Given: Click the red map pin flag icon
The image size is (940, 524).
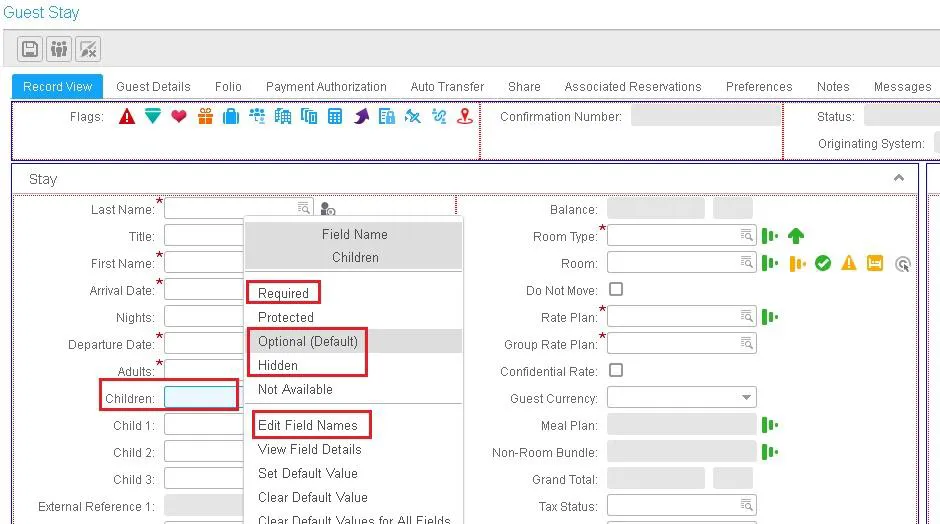Looking at the screenshot, I should point(465,116).
